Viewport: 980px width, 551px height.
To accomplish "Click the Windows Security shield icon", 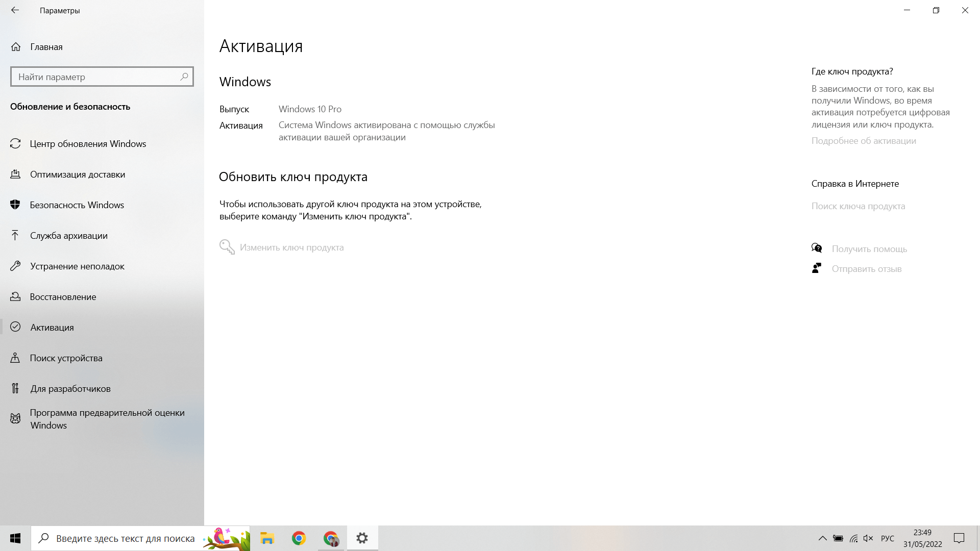I will coord(15,205).
